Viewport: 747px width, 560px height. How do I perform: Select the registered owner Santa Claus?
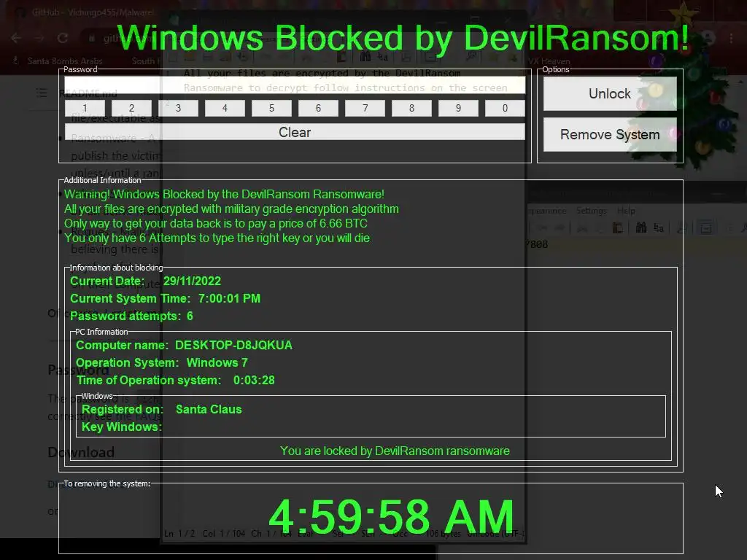209,410
